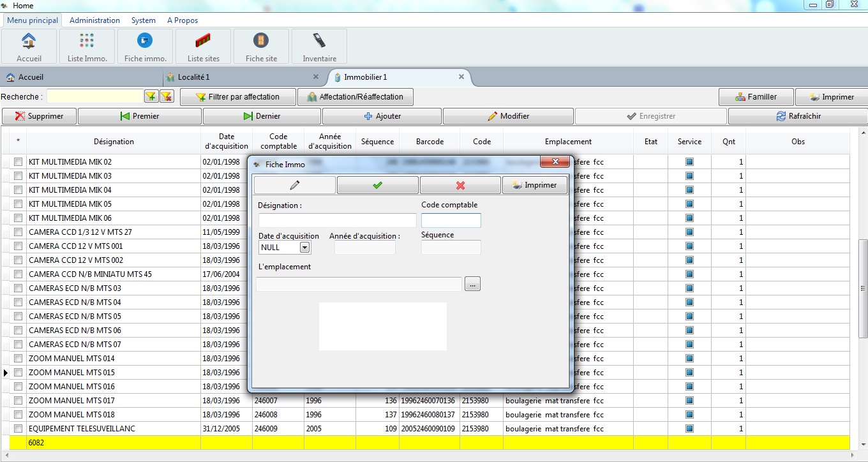Select the EQUIPEMENT TELESUVEILLANC row checkbox
Image resolution: width=868 pixels, height=462 pixels.
[x=18, y=429]
